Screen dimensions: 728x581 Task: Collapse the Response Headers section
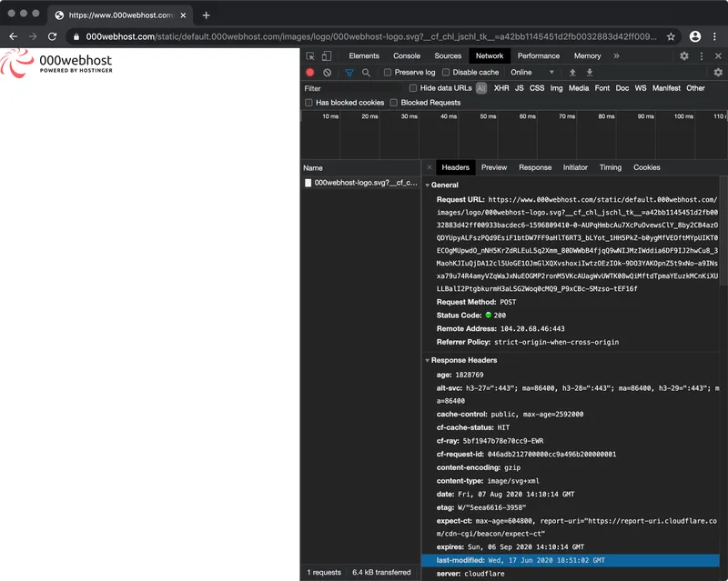[x=427, y=361]
